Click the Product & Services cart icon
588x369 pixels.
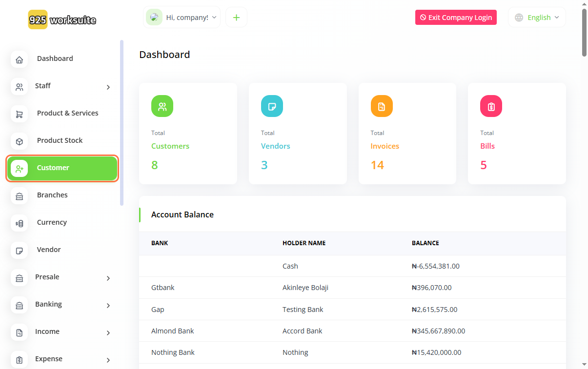click(19, 115)
